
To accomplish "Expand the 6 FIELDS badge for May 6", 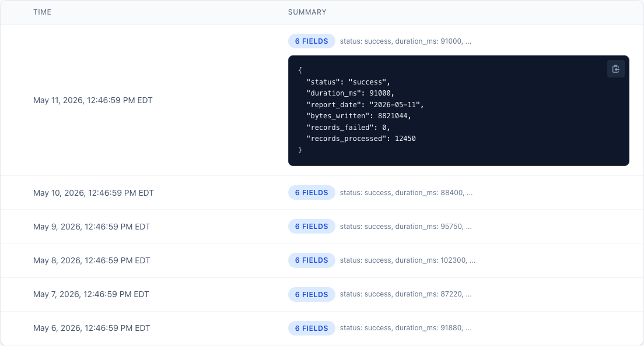I will coord(311,328).
